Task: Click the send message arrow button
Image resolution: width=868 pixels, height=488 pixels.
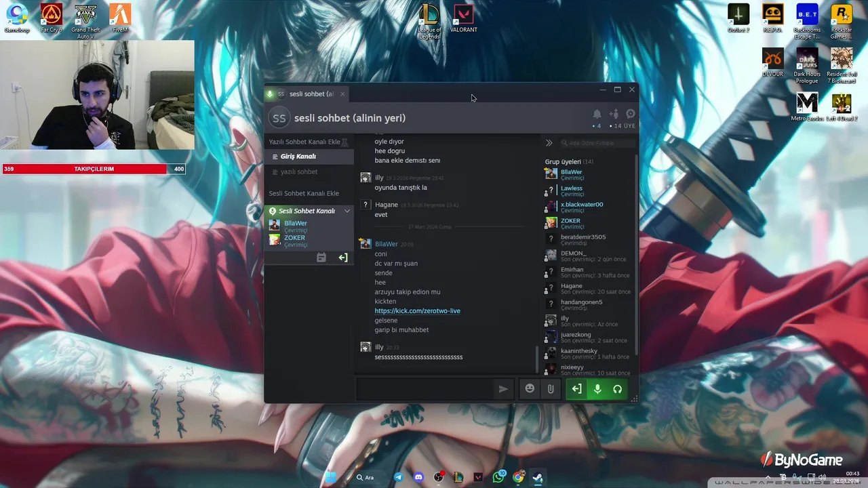Action: (503, 389)
